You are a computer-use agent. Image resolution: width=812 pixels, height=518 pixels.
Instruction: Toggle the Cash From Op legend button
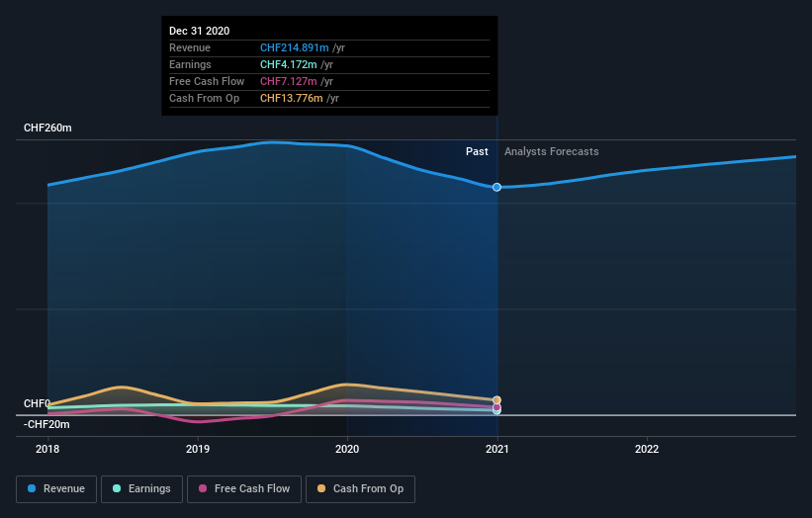(360, 489)
